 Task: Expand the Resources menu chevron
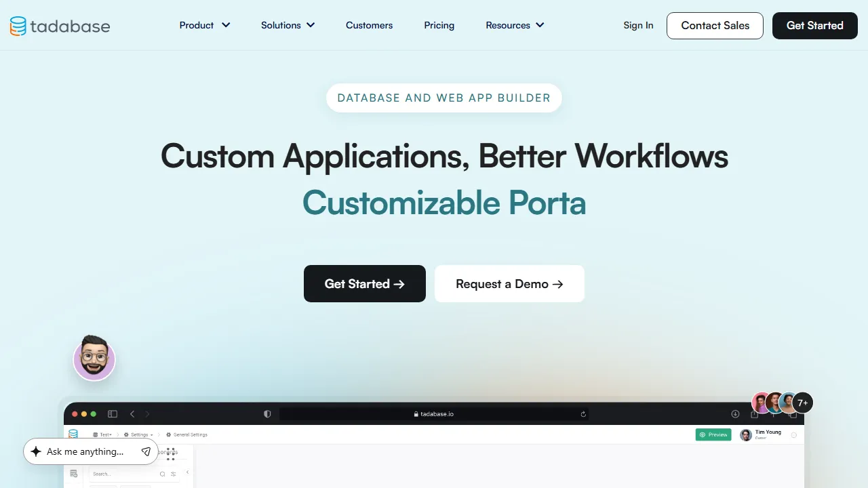coord(540,25)
